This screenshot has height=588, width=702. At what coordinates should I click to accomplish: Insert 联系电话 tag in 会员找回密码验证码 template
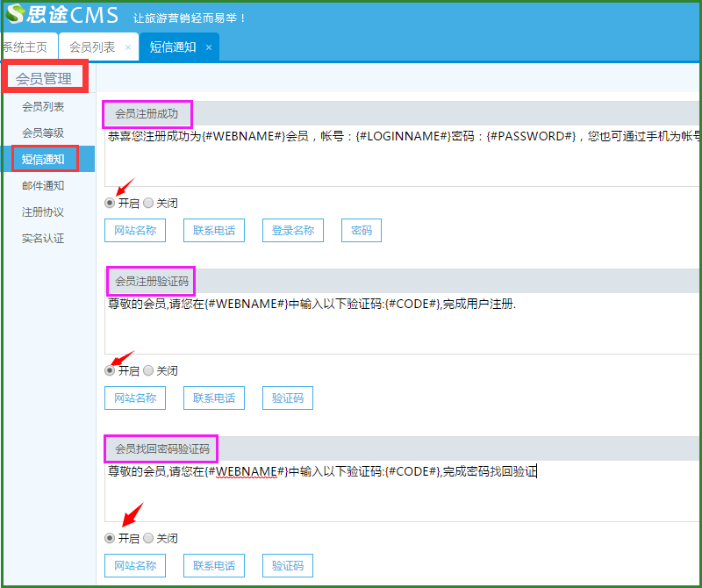click(214, 566)
